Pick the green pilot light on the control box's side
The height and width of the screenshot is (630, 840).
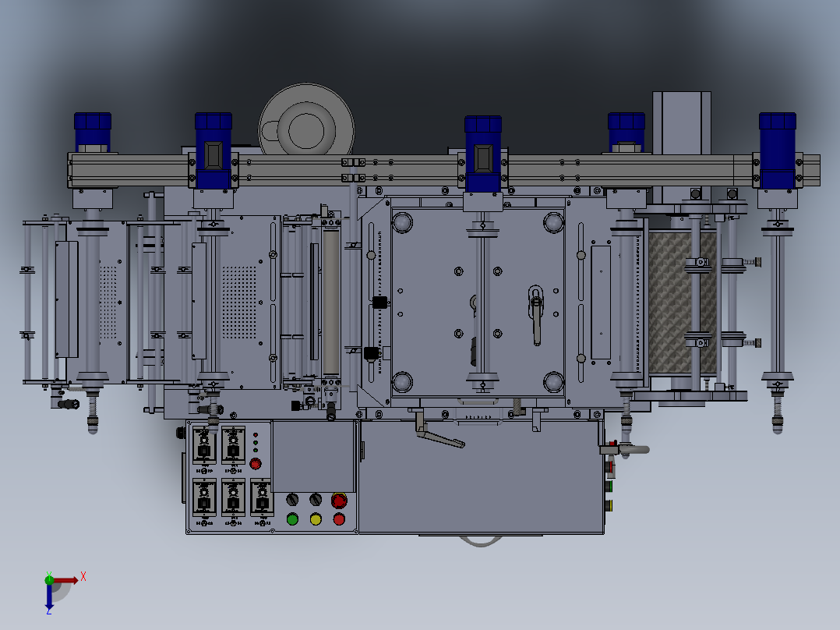coord(609,487)
